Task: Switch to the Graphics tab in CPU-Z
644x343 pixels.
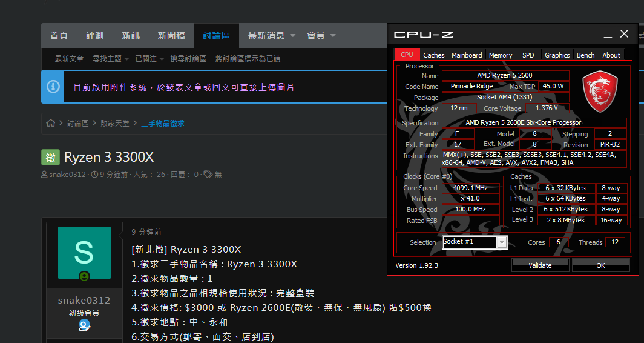Action: pos(557,55)
